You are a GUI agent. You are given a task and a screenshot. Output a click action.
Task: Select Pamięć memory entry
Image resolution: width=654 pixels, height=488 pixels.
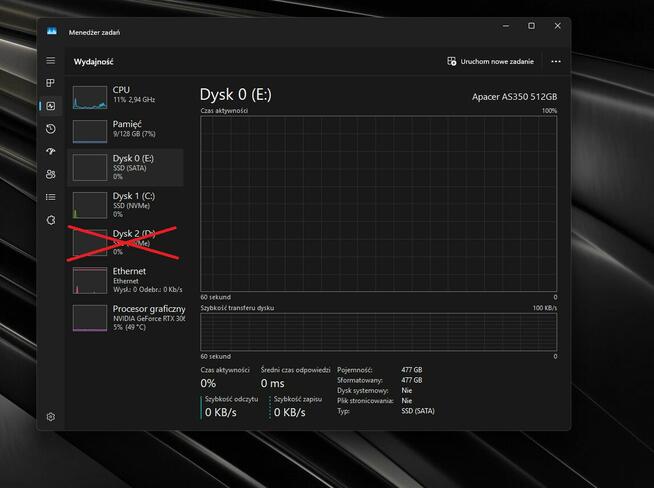click(125, 130)
